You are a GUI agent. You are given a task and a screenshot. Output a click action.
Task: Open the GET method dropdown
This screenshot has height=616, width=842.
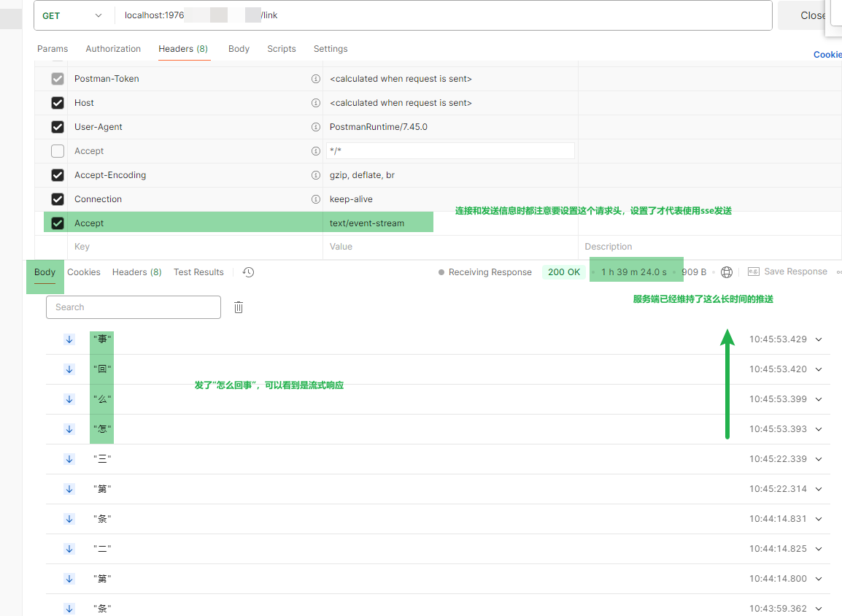[x=72, y=15]
